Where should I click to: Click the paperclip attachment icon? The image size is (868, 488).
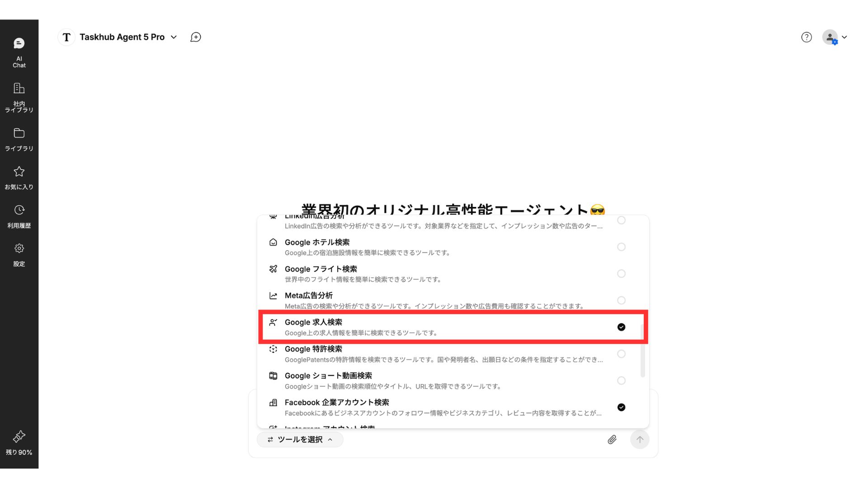612,439
